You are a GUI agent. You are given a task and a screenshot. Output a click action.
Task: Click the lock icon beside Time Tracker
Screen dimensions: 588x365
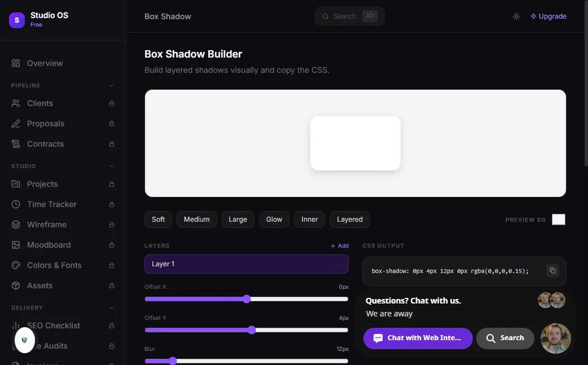(x=111, y=204)
